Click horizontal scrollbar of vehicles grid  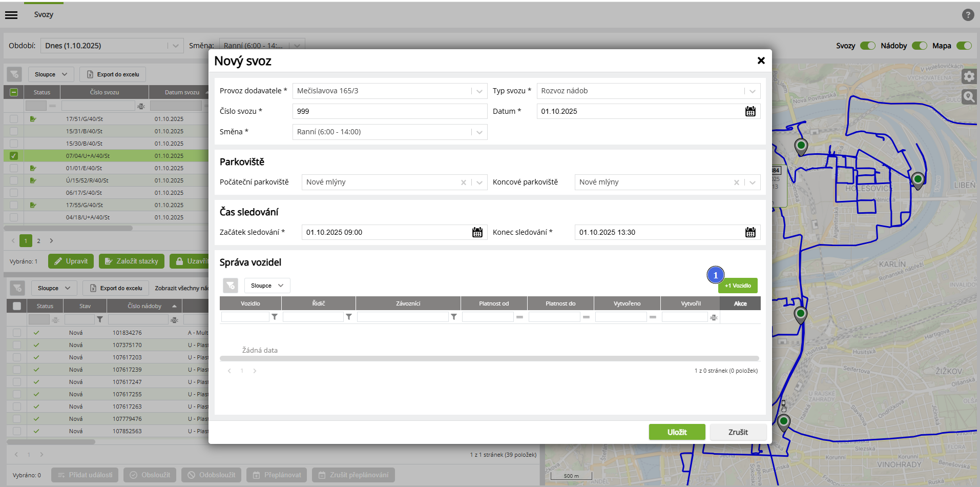489,358
